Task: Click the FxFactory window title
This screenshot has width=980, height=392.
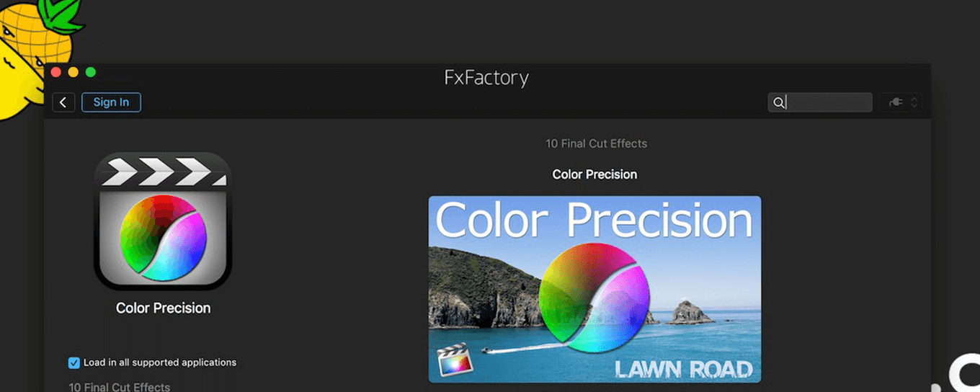Action: [486, 77]
